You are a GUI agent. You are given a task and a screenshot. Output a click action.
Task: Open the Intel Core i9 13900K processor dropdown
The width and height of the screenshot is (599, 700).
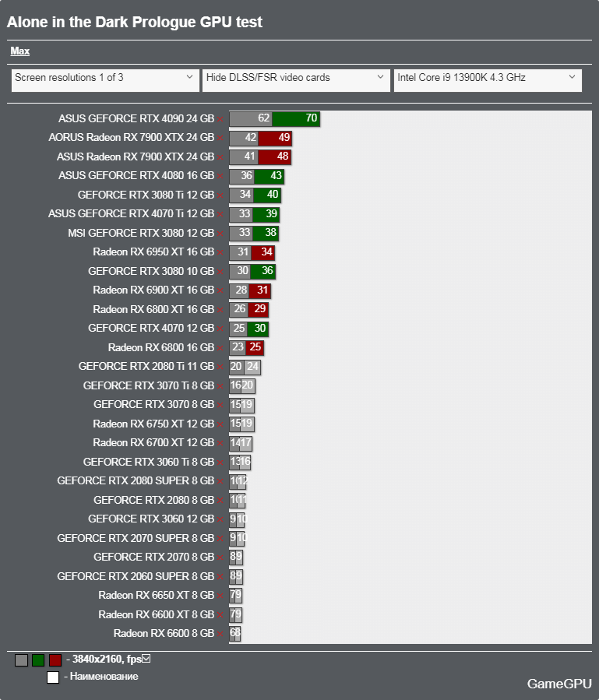[x=488, y=80]
